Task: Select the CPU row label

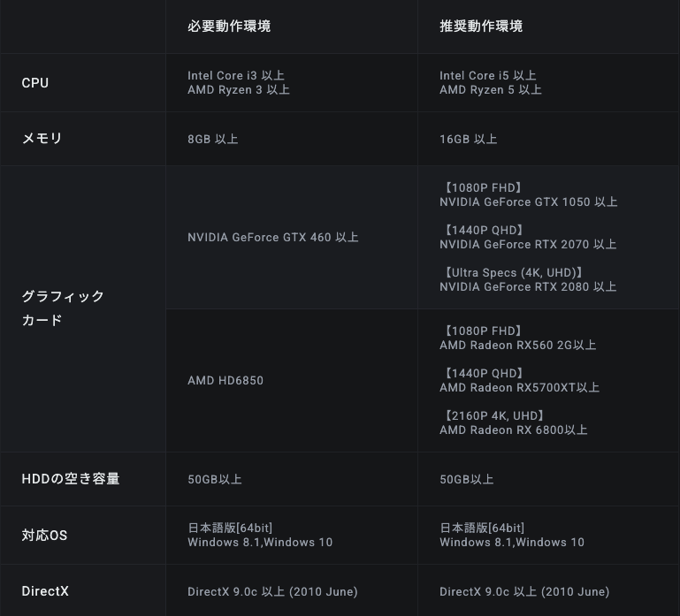Action: (35, 83)
